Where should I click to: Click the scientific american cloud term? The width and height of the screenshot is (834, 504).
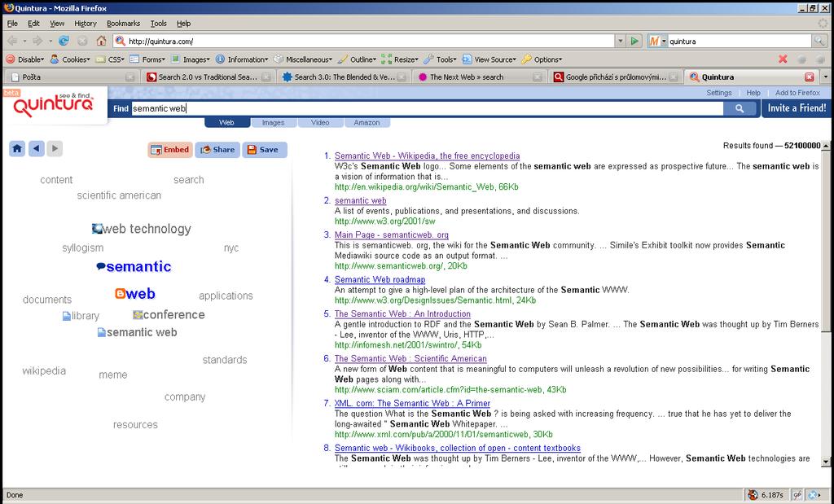point(119,195)
